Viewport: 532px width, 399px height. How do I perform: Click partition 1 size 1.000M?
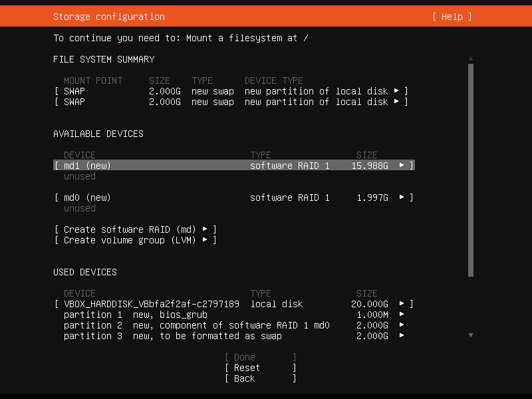pyautogui.click(x=372, y=315)
